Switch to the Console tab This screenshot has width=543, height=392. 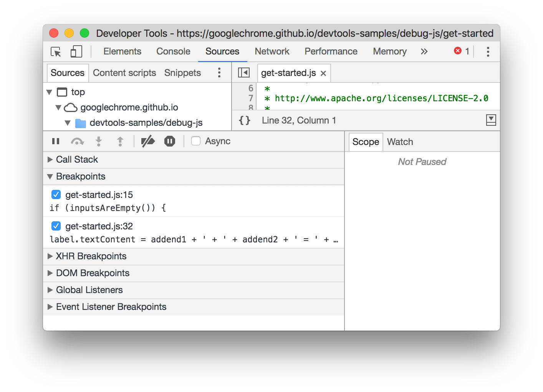tap(173, 51)
